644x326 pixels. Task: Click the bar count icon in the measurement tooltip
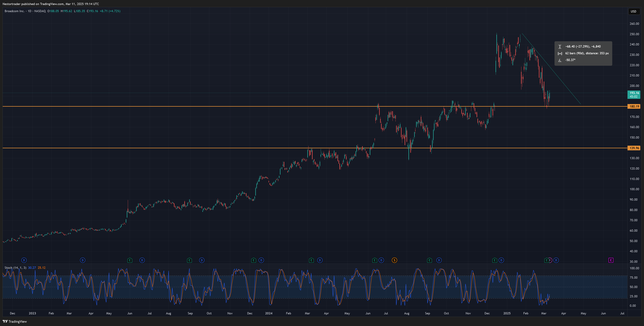point(560,53)
